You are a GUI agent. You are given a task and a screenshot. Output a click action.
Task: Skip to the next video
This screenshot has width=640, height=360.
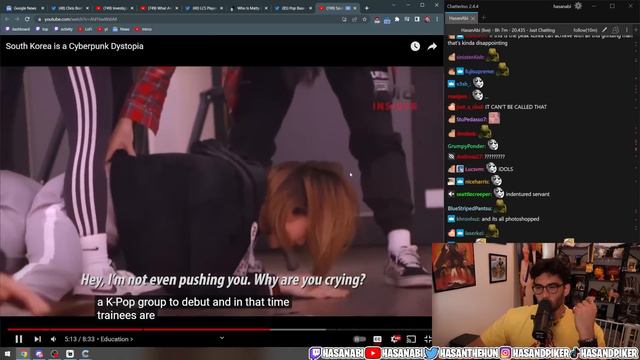(38, 339)
